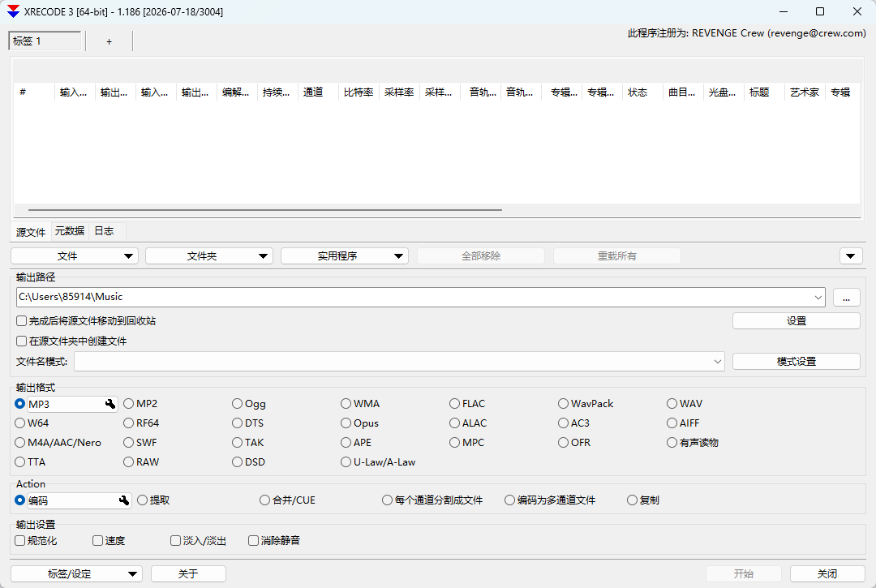Click the 设置 button
This screenshot has width=876, height=588.
click(x=797, y=321)
